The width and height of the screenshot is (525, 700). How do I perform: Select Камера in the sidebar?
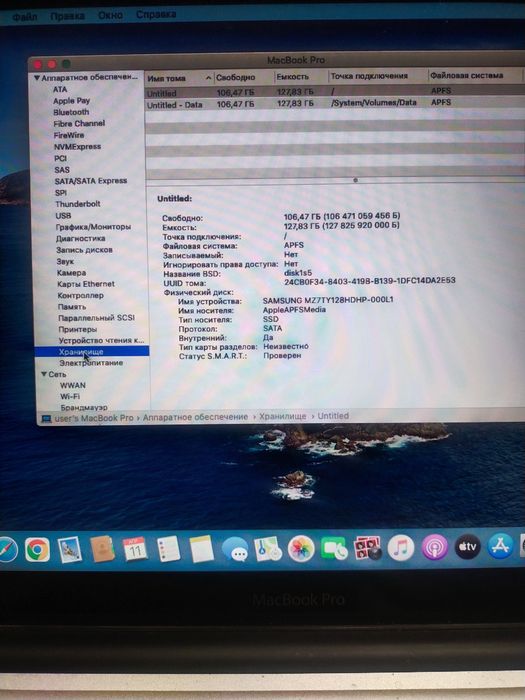[x=71, y=273]
